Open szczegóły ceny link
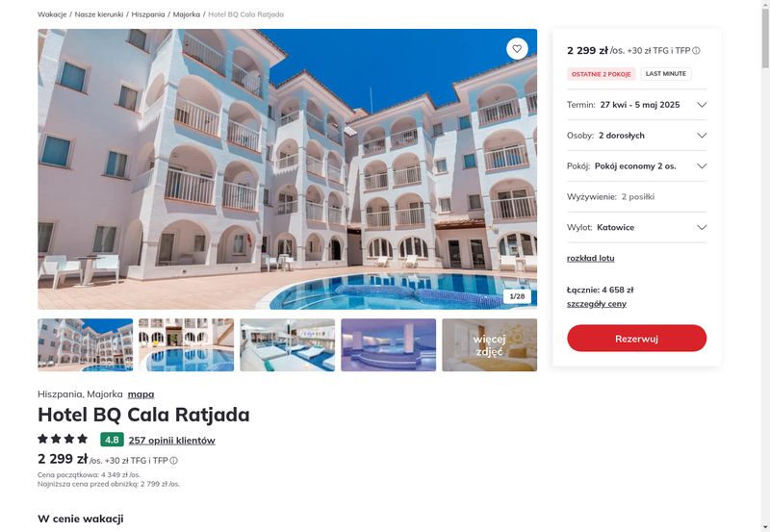 pyautogui.click(x=596, y=304)
